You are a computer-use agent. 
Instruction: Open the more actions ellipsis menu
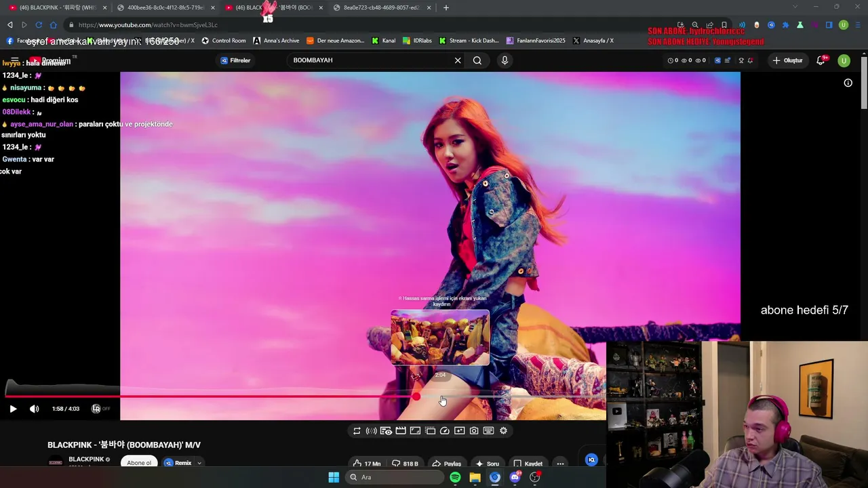[560, 464]
